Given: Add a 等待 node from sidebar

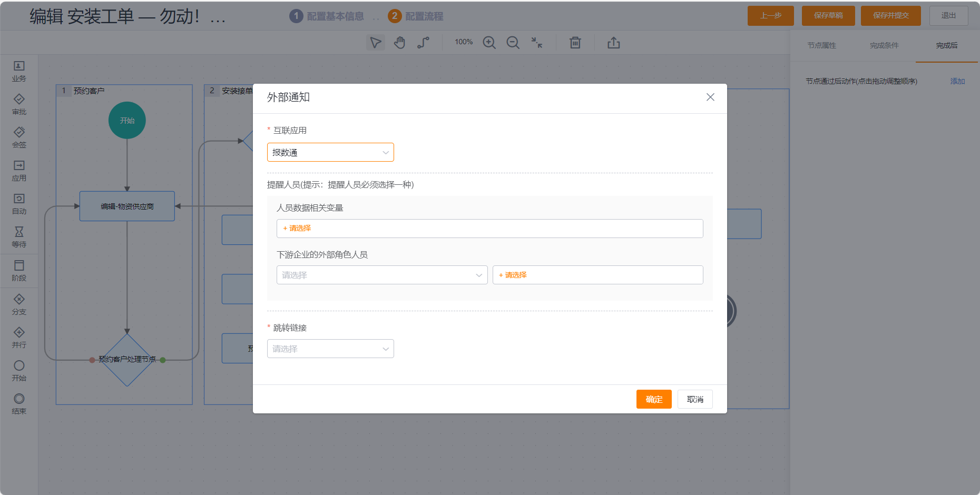Looking at the screenshot, I should coord(19,237).
